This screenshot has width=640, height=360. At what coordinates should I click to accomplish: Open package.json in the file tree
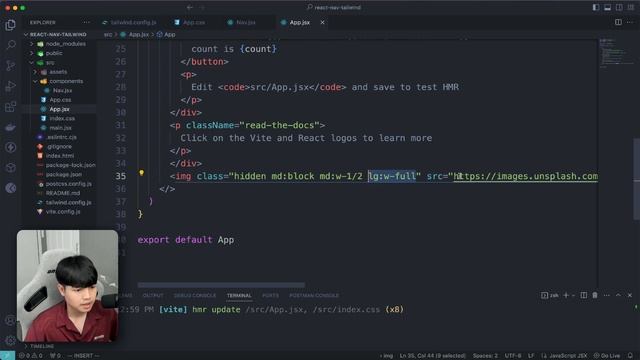tap(64, 174)
